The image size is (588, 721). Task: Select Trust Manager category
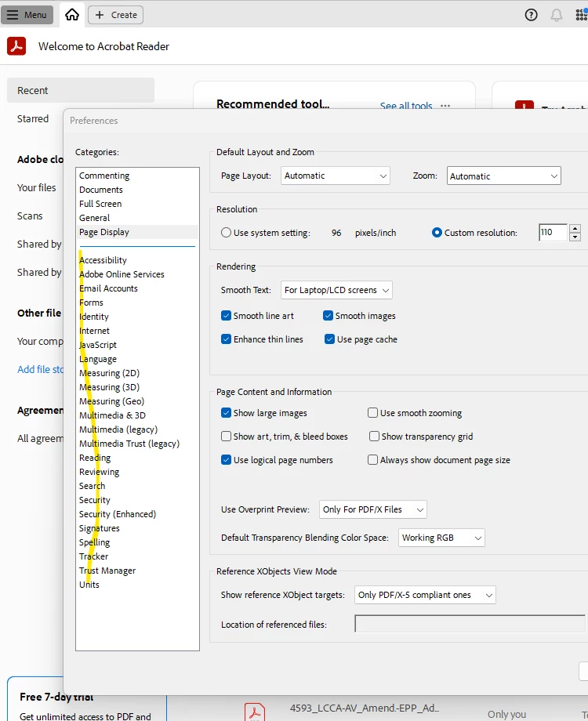(107, 571)
